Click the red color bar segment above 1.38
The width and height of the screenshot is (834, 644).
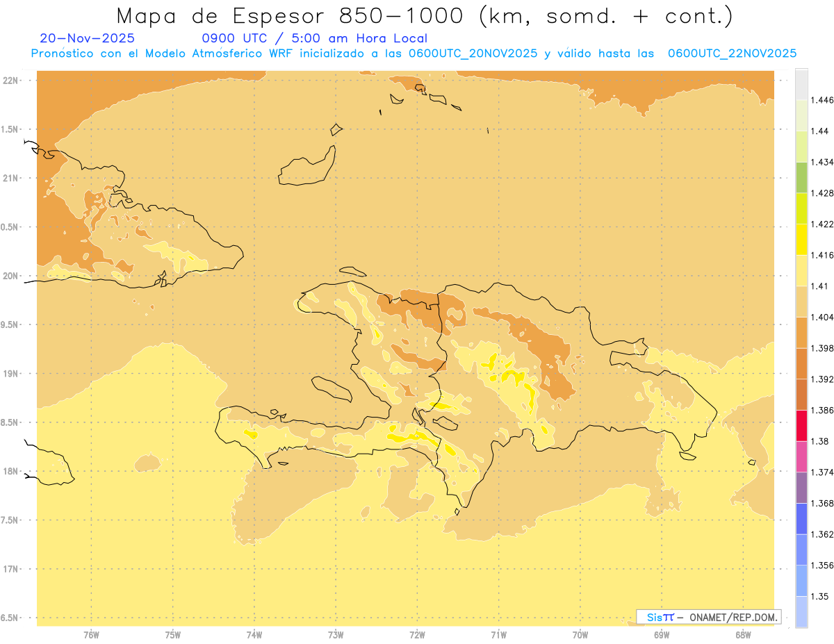[x=801, y=425]
